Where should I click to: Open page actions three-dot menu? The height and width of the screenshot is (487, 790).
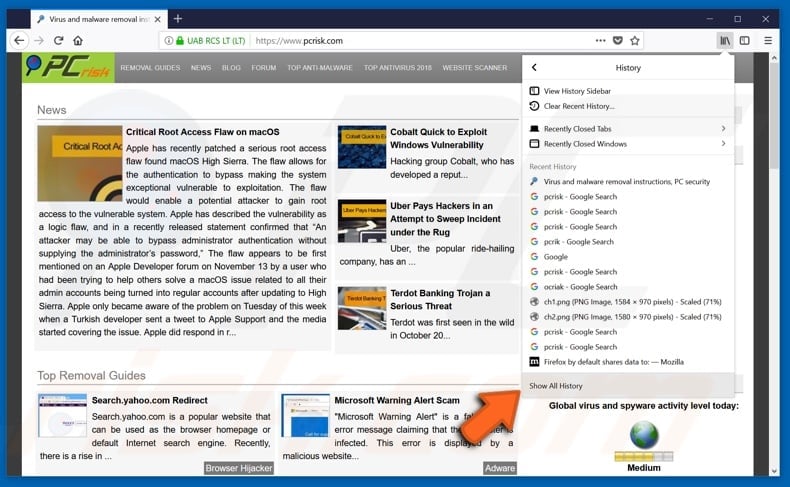(600, 40)
